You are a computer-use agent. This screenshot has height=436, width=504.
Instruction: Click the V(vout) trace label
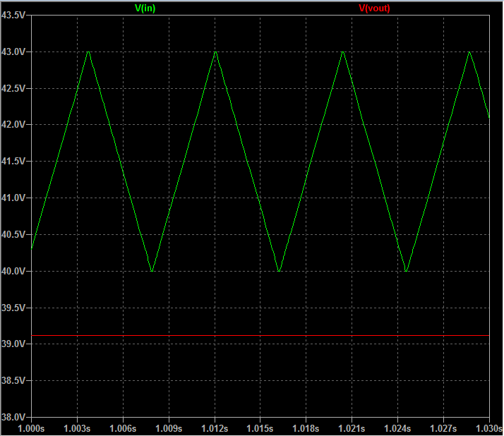click(x=374, y=8)
